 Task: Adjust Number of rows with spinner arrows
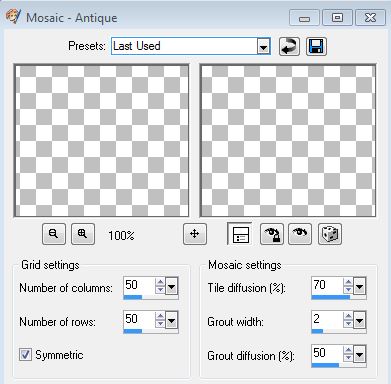(x=160, y=320)
